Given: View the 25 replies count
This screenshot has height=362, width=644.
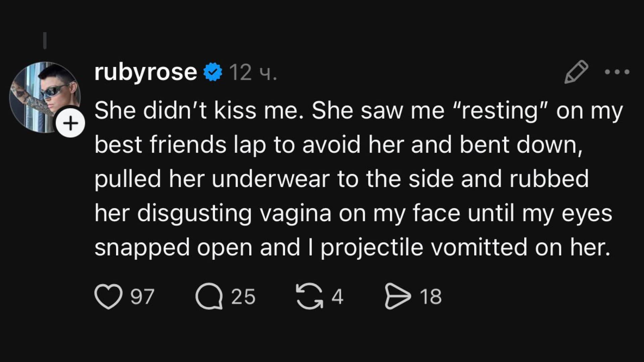Looking at the screenshot, I should pyautogui.click(x=243, y=297).
